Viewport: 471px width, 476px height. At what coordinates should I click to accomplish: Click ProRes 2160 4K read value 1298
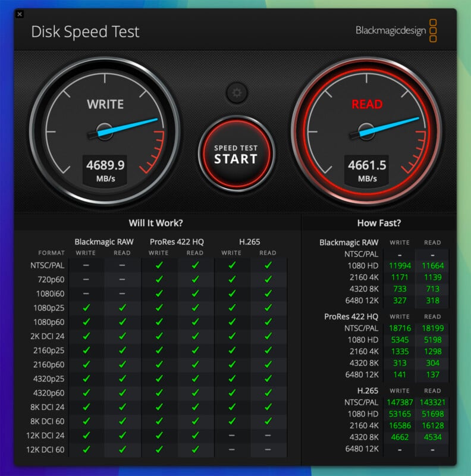click(x=432, y=352)
